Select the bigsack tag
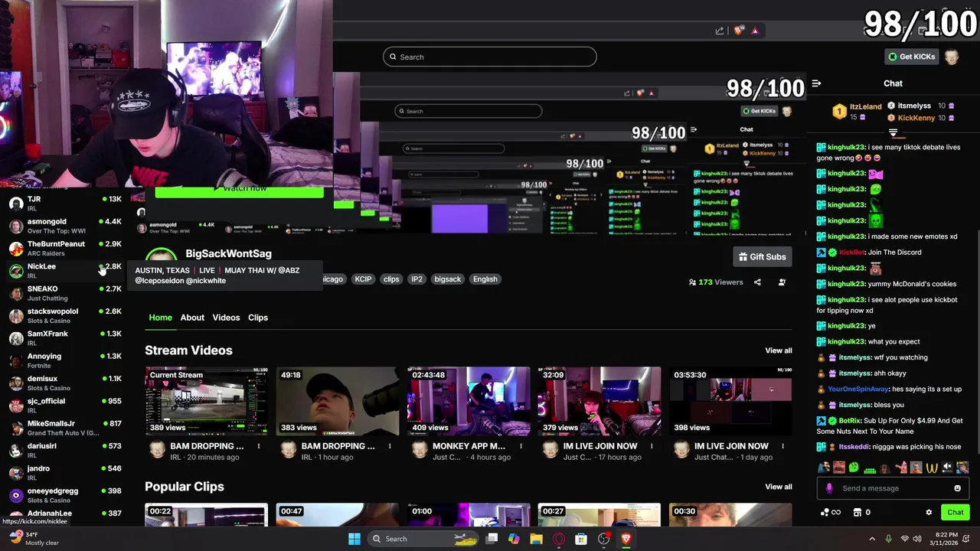The width and height of the screenshot is (980, 551). [x=448, y=279]
